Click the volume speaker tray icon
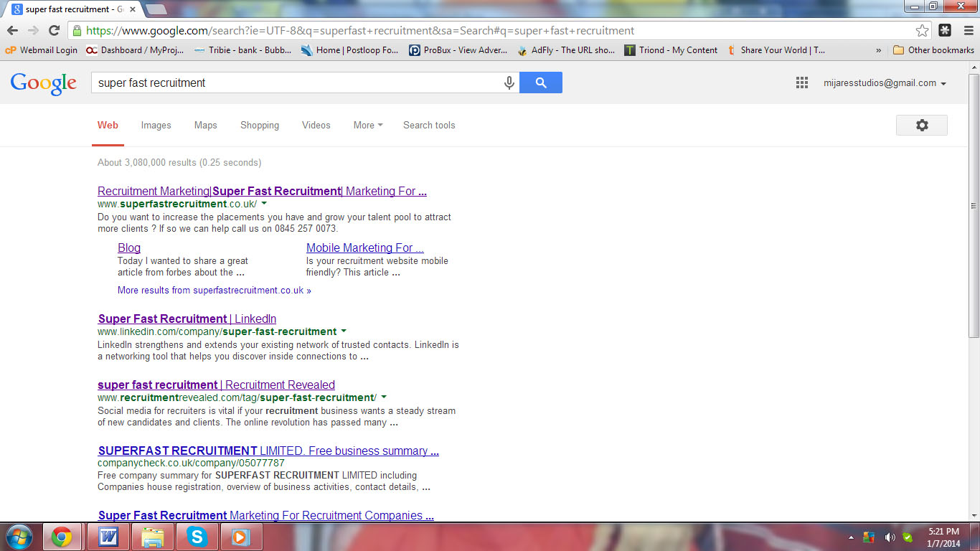This screenshot has width=980, height=551. (890, 537)
